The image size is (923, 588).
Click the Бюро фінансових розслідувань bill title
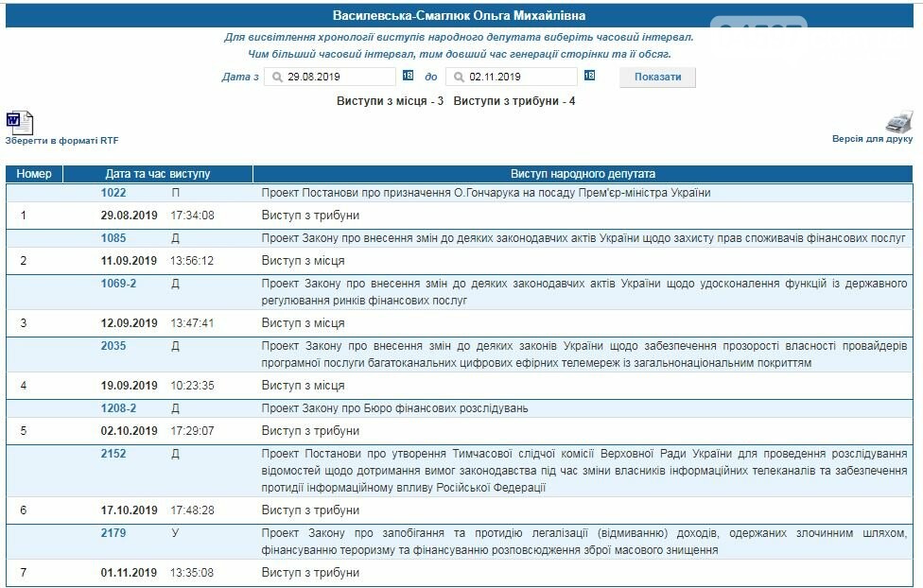(x=394, y=407)
